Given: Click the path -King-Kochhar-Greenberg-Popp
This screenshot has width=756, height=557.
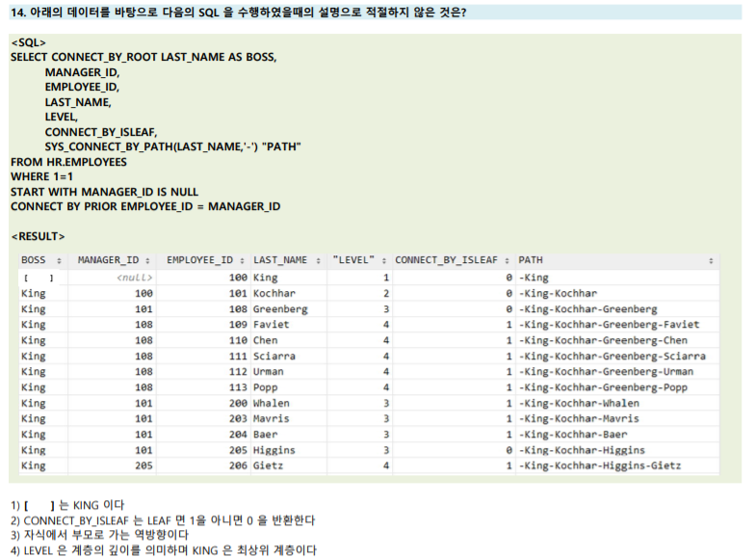Looking at the screenshot, I should (603, 387).
